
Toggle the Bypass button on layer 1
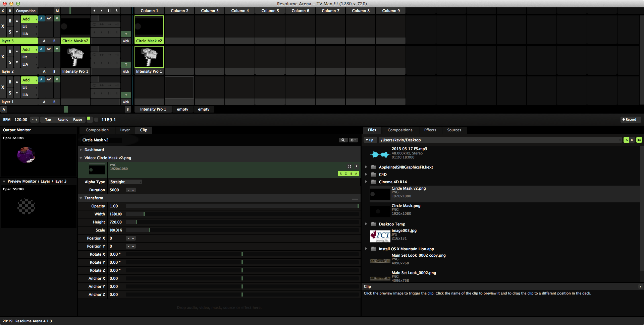(10, 82)
